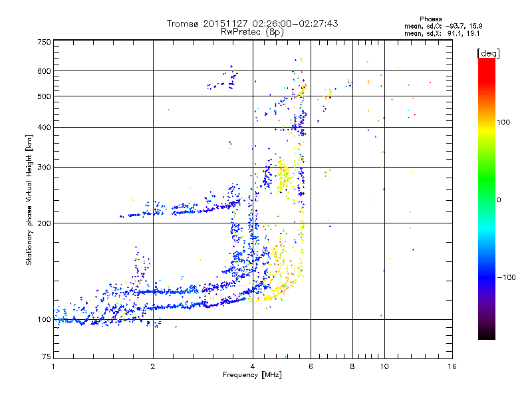This screenshot has width=532, height=399.
Task: Click the x-axis tick label '1'
Action: [53, 366]
